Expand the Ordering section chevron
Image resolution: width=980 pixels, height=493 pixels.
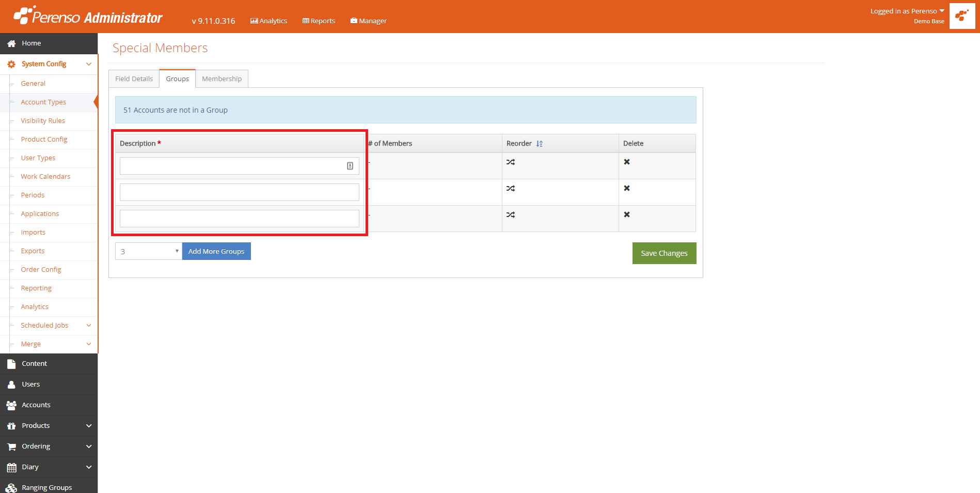[x=89, y=446]
